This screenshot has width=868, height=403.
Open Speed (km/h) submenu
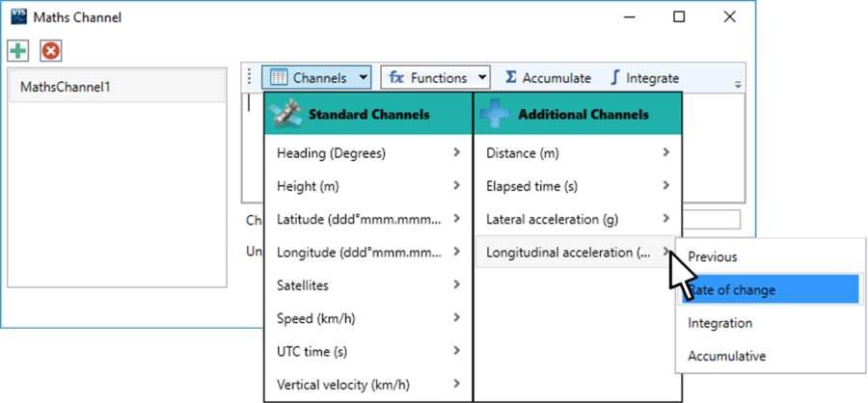[368, 318]
